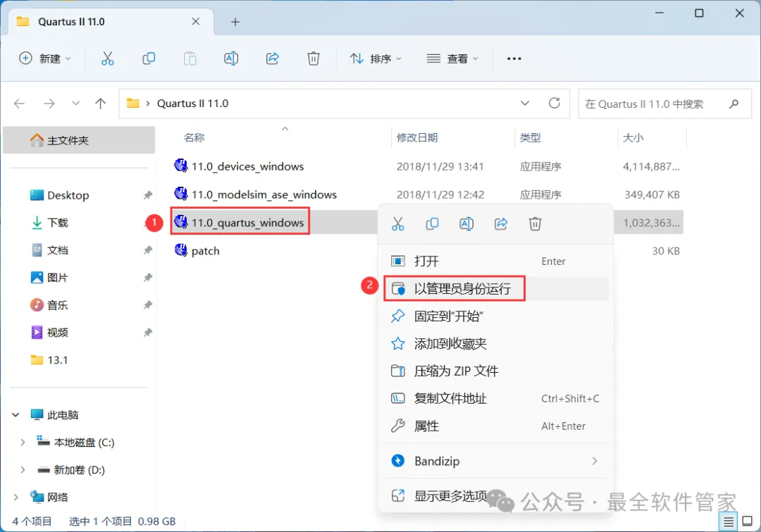
Task: Sort by 名称 column header
Action: pos(194,138)
